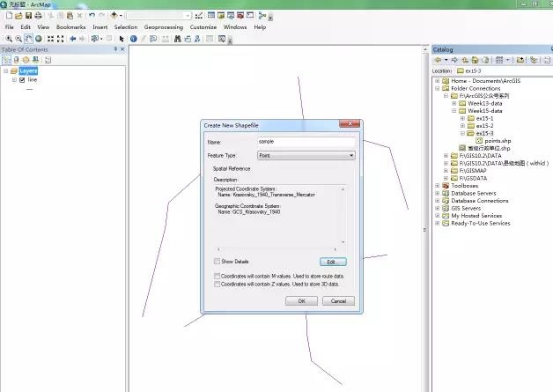Screen dimensions: 553x392
Task: Select the Zoom In tool
Action: pyautogui.click(x=9, y=39)
